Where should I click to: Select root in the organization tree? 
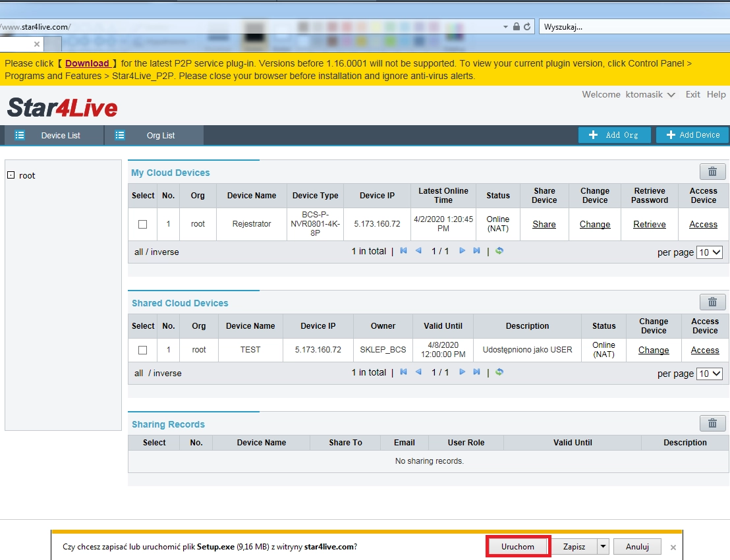coord(27,175)
